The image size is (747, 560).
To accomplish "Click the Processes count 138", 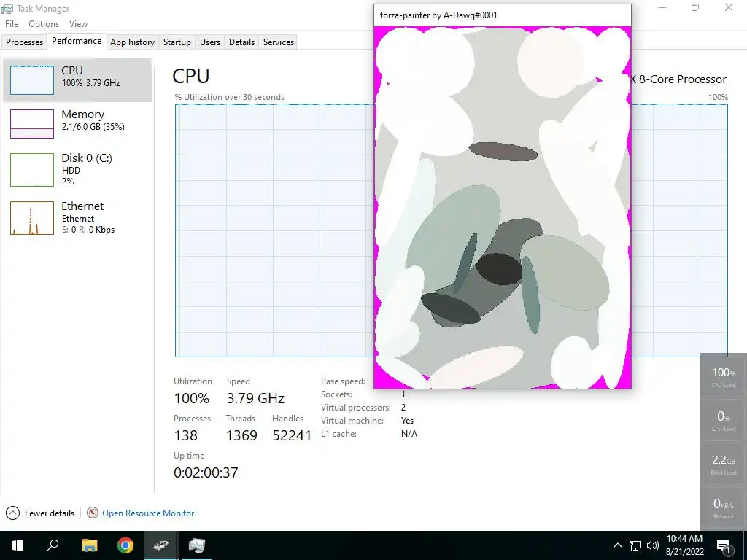I will [186, 435].
